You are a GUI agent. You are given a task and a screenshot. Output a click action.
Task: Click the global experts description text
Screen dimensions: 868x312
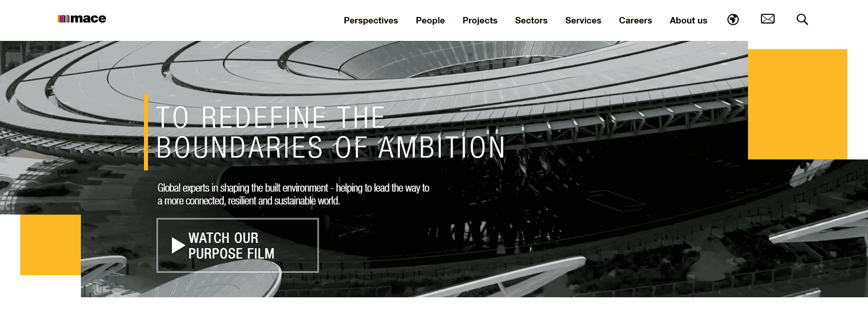pyautogui.click(x=293, y=194)
